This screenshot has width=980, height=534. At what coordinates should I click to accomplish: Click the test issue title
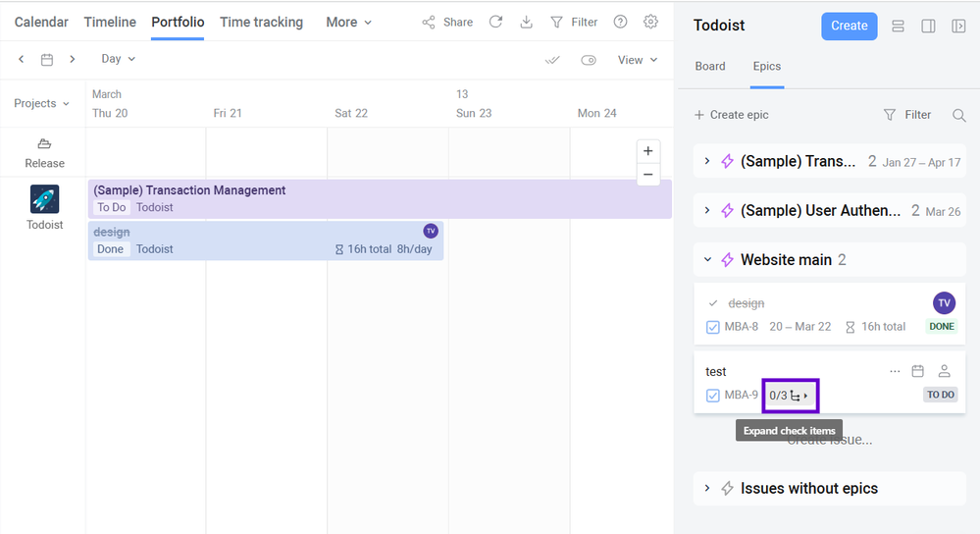715,371
